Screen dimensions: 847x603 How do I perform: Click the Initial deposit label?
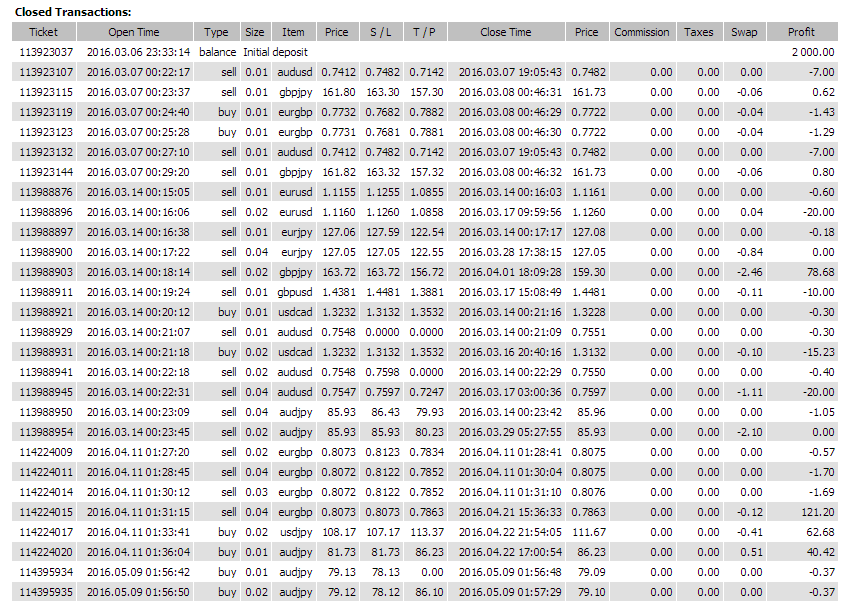tap(275, 52)
